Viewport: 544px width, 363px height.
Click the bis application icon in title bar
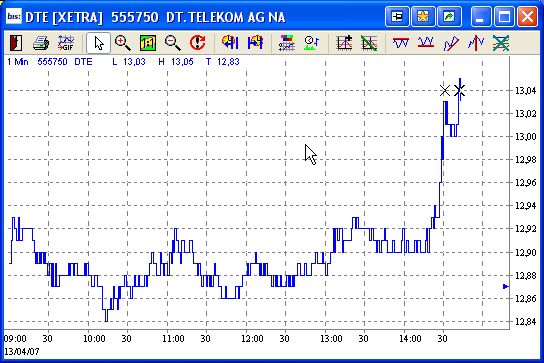13,16
